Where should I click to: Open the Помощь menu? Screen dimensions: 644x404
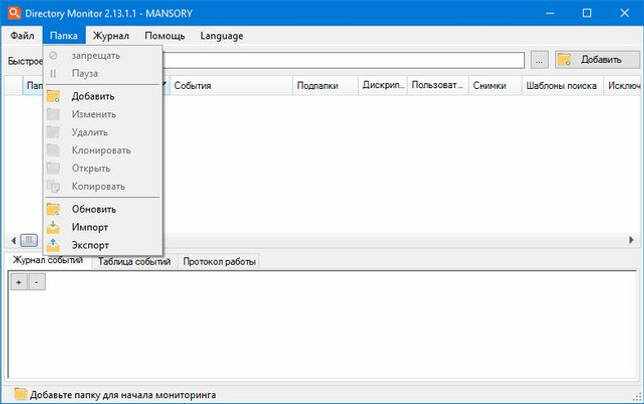tap(165, 36)
